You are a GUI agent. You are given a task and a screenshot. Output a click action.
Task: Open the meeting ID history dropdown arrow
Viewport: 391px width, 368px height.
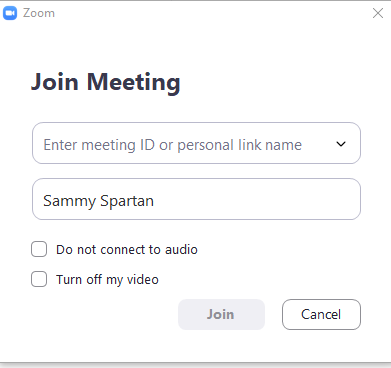(341, 144)
